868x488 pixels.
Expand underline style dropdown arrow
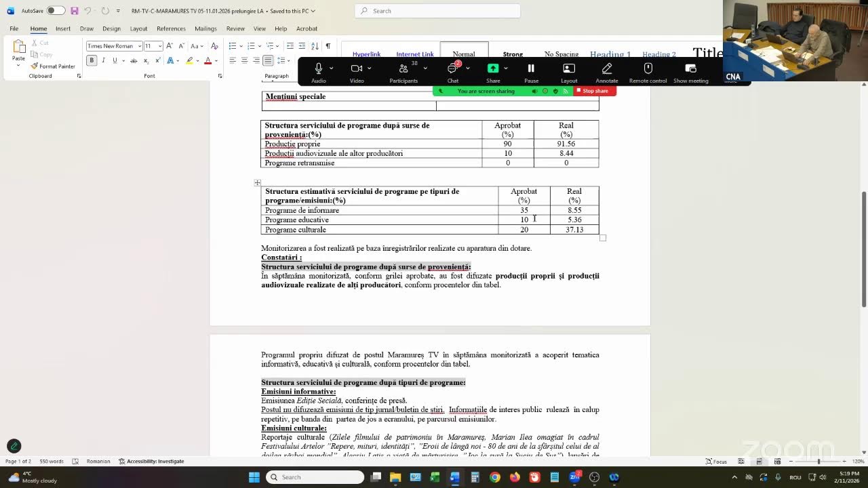[122, 60]
